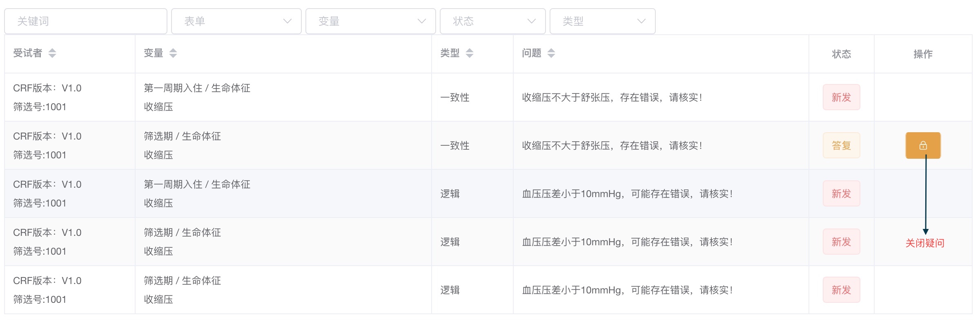Image resolution: width=980 pixels, height=333 pixels.
Task: Click the sort icon next to 变量 column header
Action: coord(173,53)
